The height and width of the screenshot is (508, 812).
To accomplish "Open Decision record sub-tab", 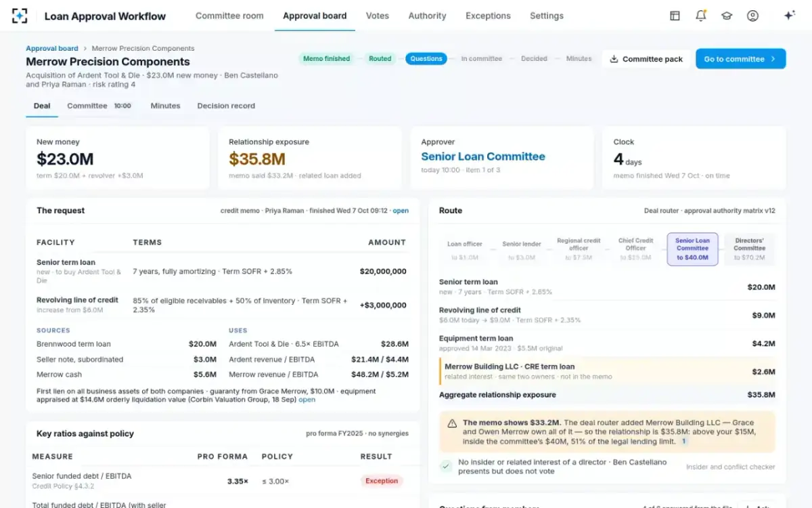I will [226, 106].
